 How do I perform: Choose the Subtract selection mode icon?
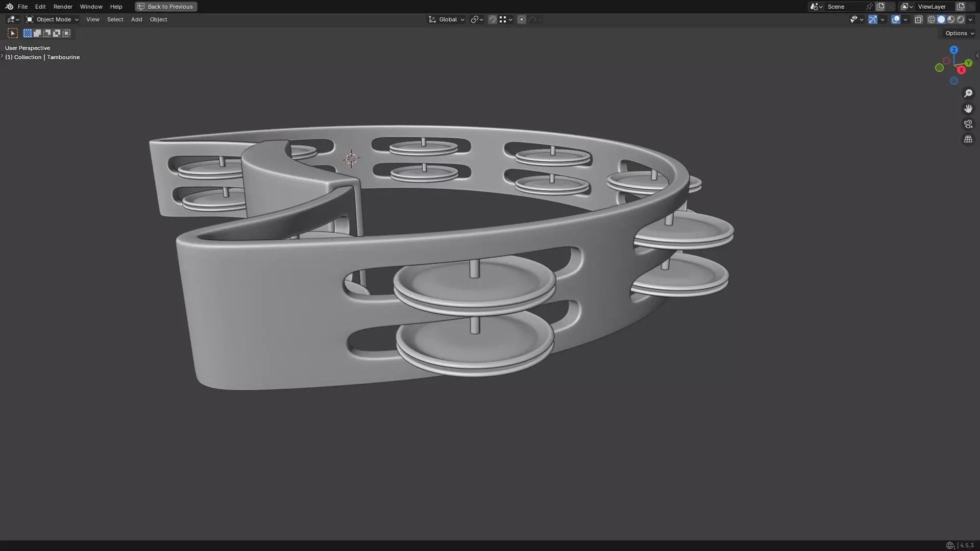tap(47, 33)
